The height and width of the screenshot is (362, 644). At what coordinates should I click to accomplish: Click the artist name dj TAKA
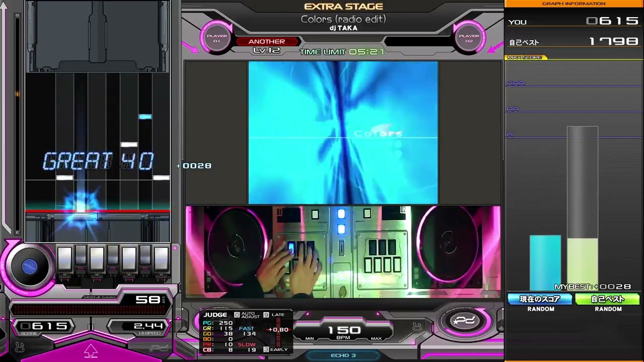(343, 29)
